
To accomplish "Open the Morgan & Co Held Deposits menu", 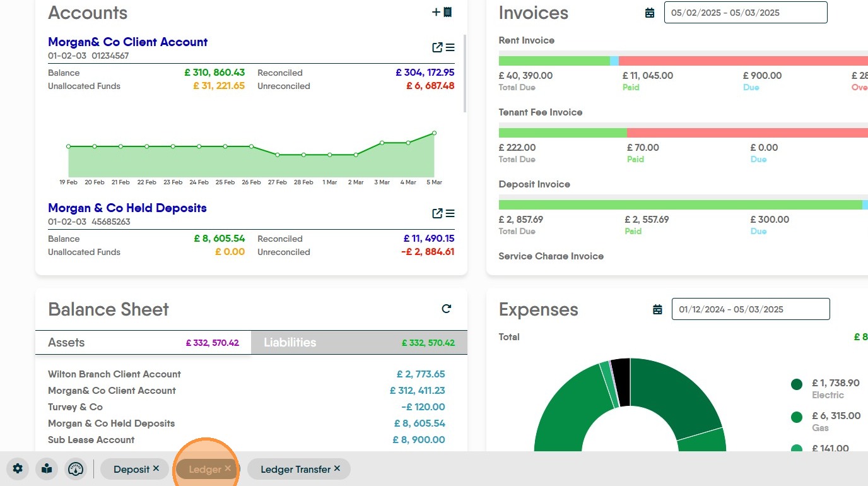I will tap(450, 213).
